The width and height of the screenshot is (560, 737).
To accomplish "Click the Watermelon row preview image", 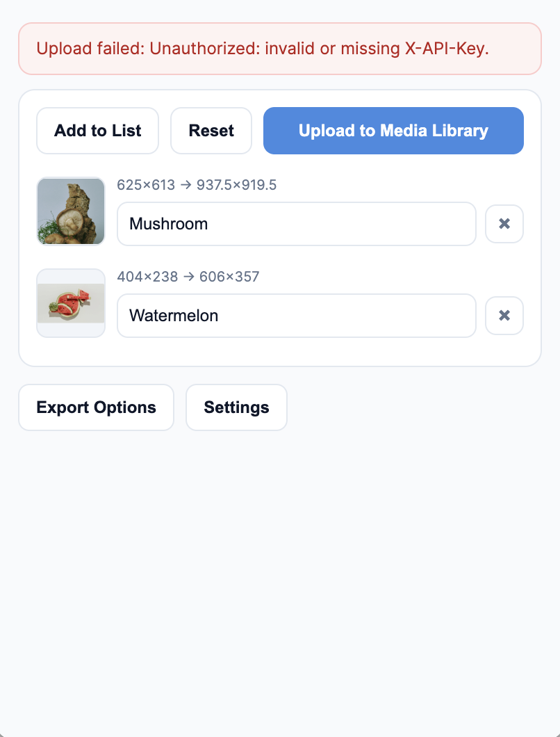I will point(70,302).
